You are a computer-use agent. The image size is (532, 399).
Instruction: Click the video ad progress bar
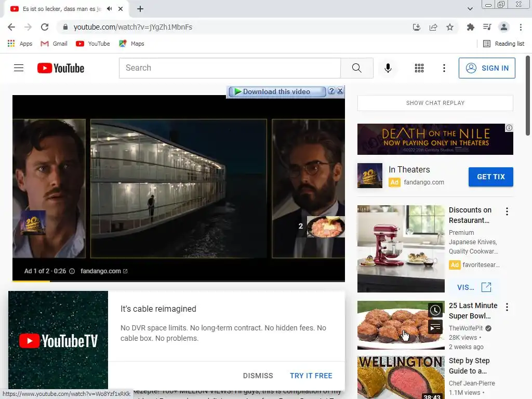179,281
